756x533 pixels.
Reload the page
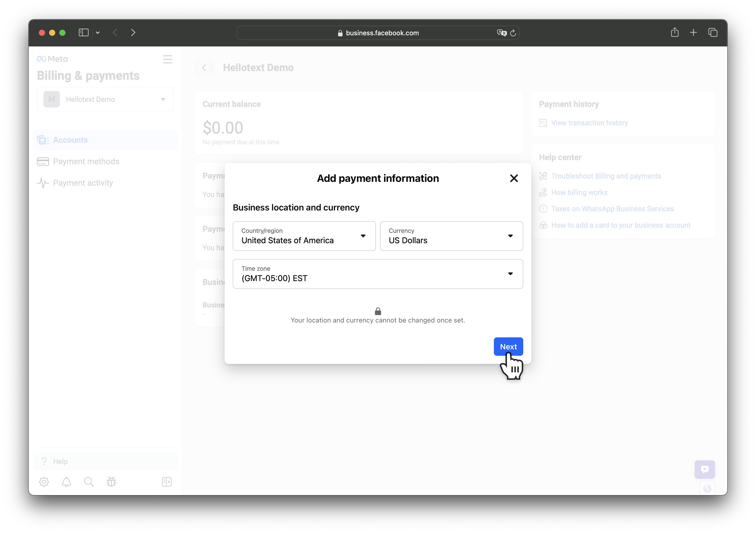pyautogui.click(x=513, y=32)
